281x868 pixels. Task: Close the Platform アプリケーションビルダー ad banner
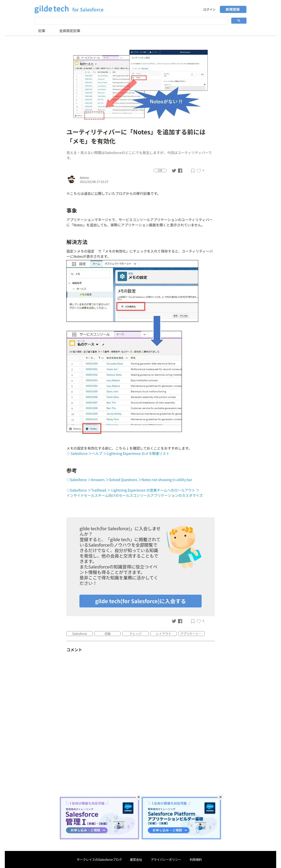[x=220, y=797]
